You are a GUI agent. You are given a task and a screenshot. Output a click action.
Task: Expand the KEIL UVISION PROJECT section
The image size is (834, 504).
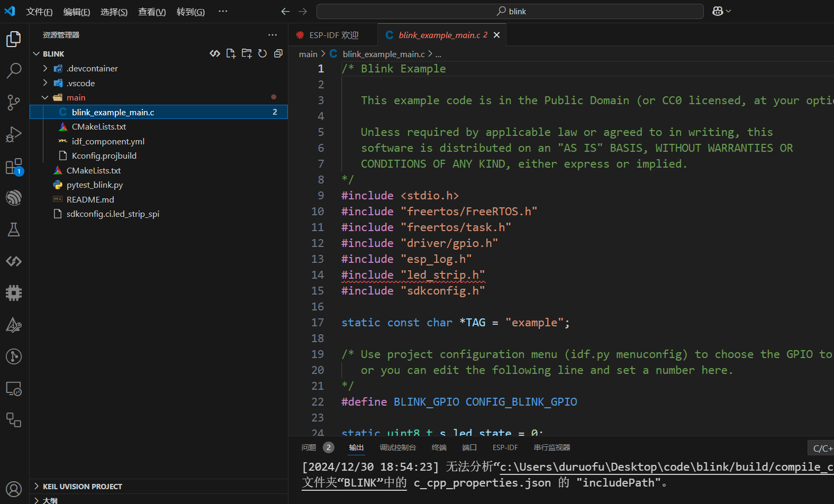pyautogui.click(x=82, y=486)
